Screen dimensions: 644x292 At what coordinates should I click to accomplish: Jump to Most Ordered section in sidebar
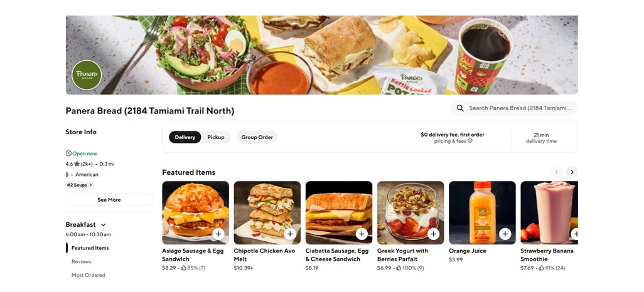pyautogui.click(x=89, y=275)
